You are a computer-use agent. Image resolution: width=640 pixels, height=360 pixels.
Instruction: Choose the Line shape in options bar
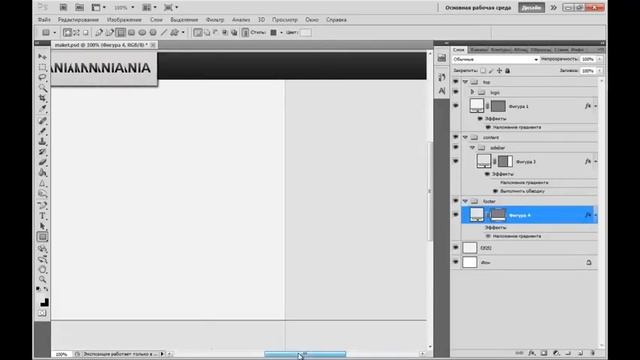click(x=164, y=32)
